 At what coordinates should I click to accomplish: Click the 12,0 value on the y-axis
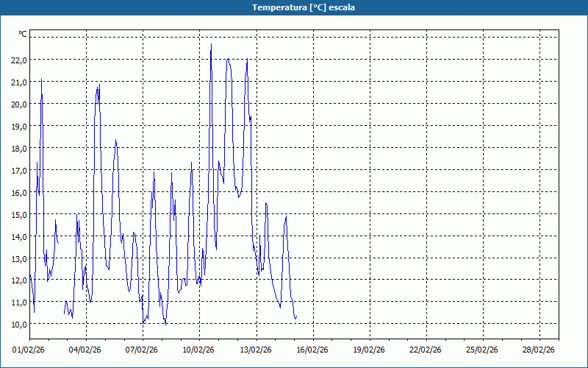point(19,280)
